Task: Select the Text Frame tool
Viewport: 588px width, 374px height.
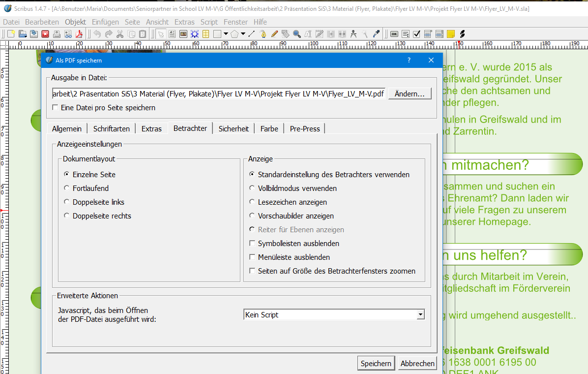Action: pyautogui.click(x=172, y=34)
